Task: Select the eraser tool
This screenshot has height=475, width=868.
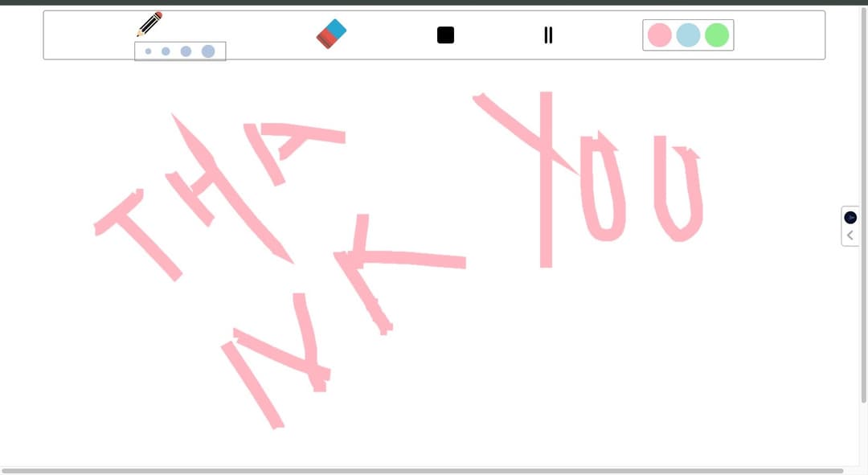Action: tap(332, 34)
